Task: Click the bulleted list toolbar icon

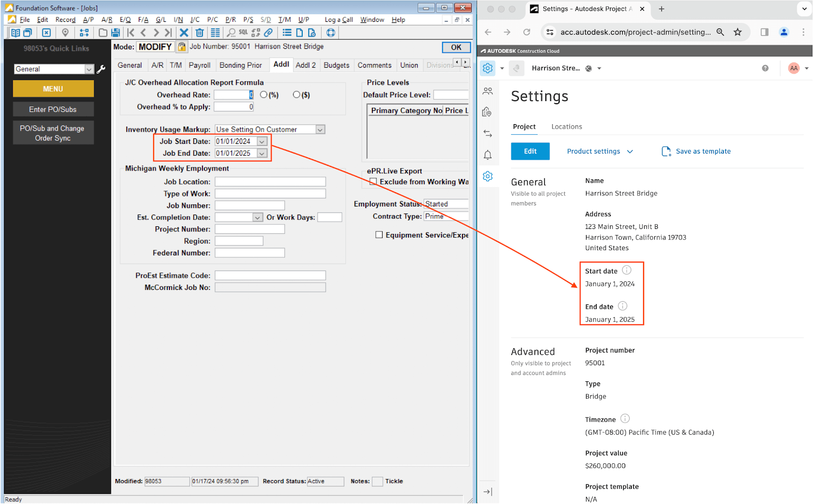Action: tap(287, 33)
